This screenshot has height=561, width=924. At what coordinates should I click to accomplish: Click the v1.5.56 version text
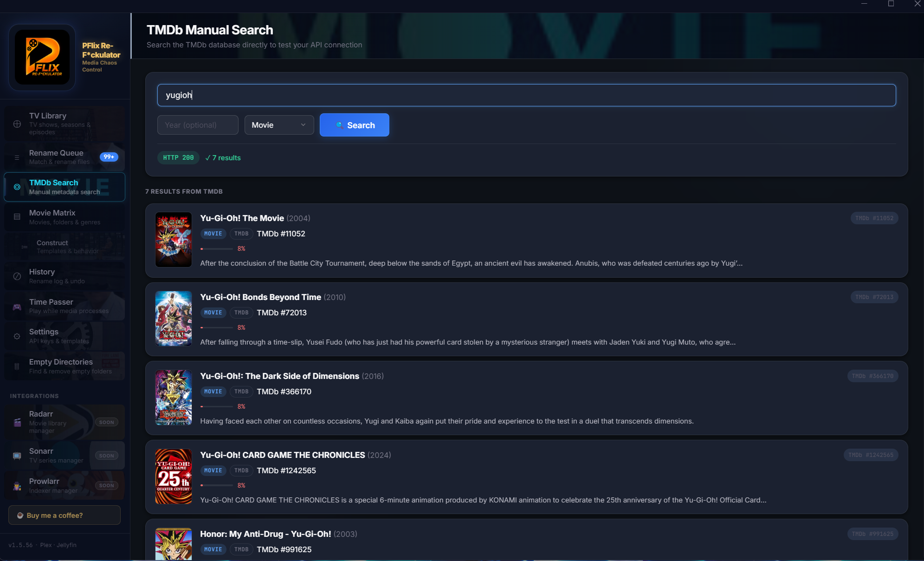point(20,545)
